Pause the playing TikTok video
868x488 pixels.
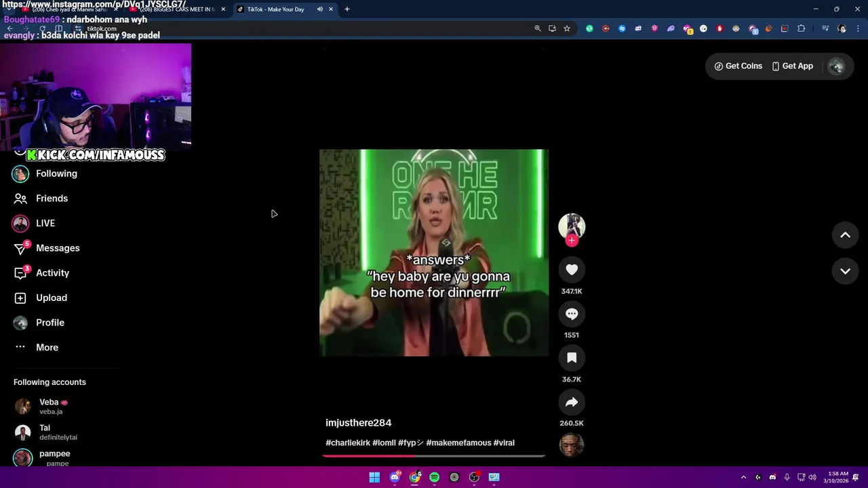click(434, 253)
